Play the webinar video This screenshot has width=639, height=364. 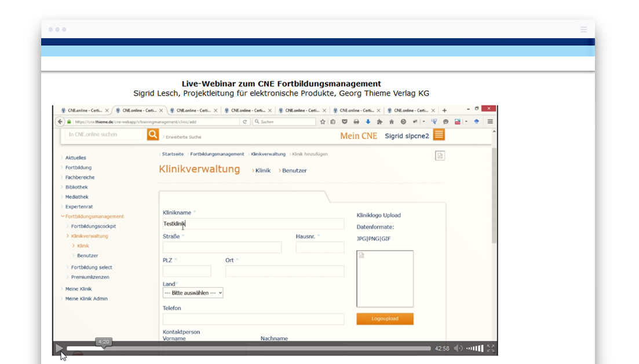(x=59, y=348)
